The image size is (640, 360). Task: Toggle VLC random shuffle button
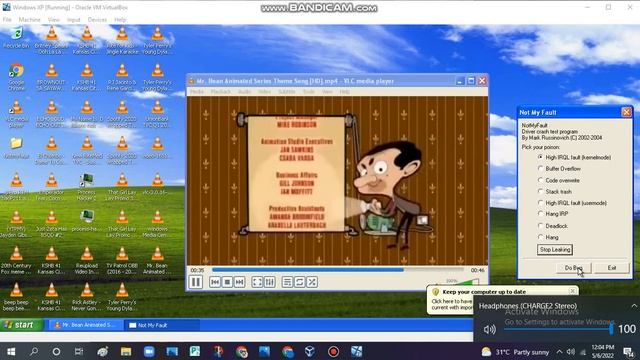coord(312,282)
